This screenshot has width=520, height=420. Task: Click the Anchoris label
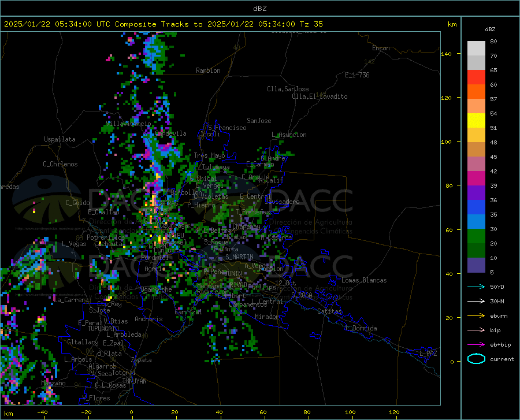(148, 319)
